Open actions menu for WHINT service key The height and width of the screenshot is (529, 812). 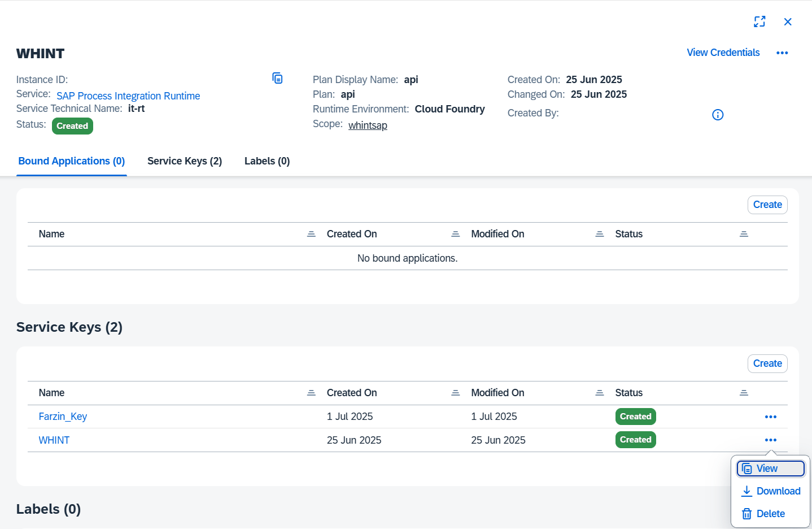(x=770, y=440)
